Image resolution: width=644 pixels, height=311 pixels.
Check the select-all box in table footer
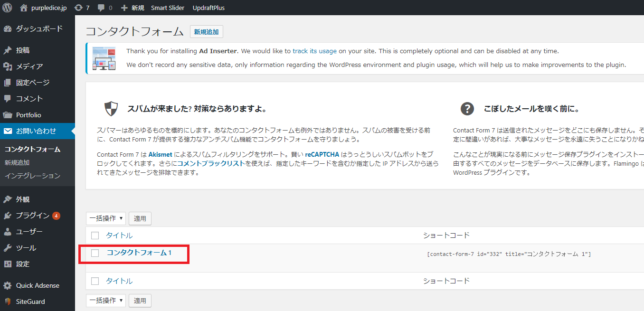coord(95,281)
